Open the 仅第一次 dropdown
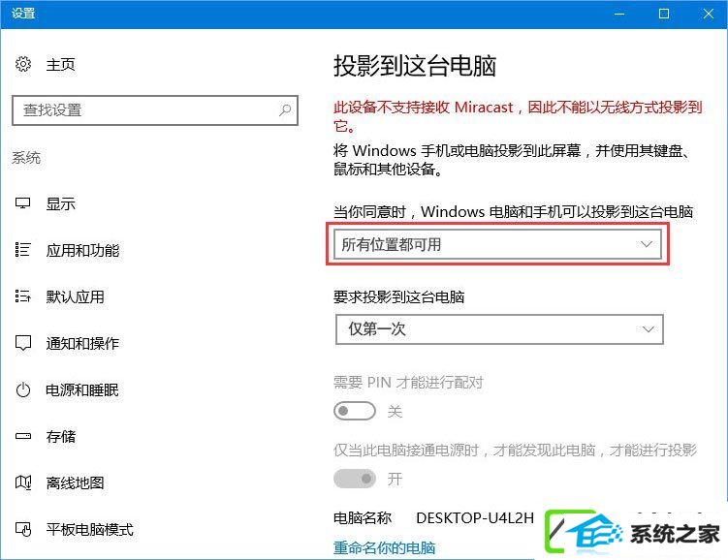The width and height of the screenshot is (728, 560). (499, 329)
